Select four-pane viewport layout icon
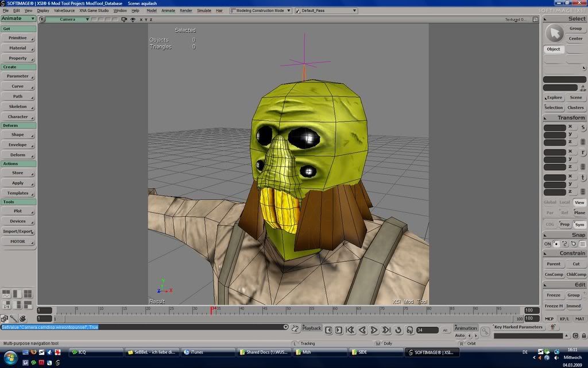This screenshot has height=368, width=588. pyautogui.click(x=28, y=294)
